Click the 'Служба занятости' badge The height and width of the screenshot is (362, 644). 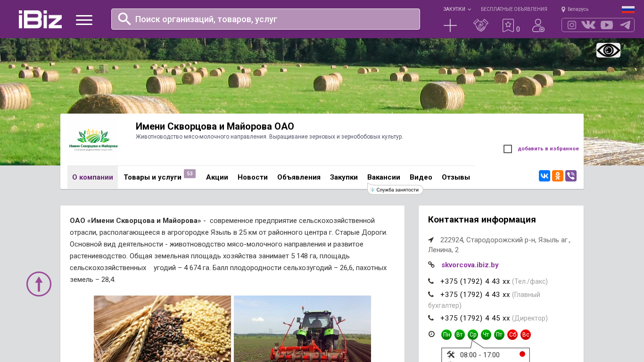(396, 189)
